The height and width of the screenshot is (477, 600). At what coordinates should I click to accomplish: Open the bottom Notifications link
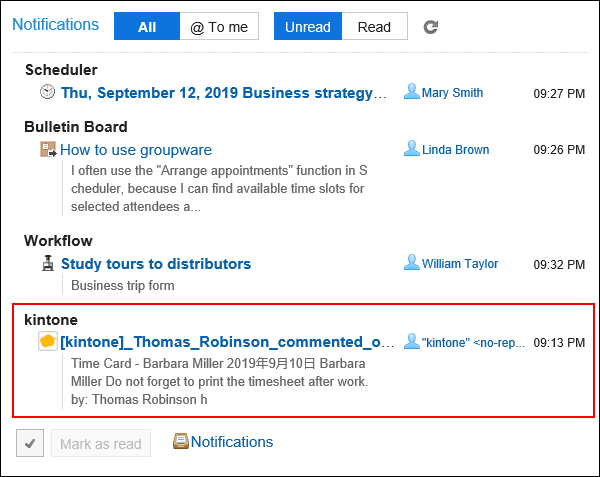pyautogui.click(x=232, y=442)
